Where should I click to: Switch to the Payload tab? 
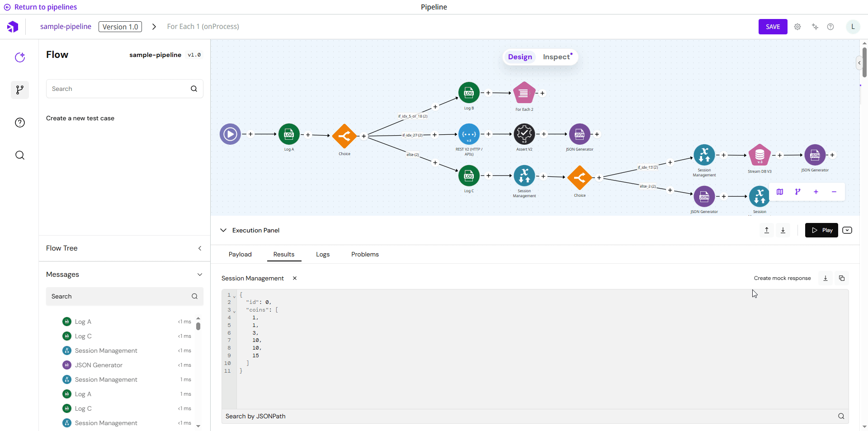coord(240,254)
